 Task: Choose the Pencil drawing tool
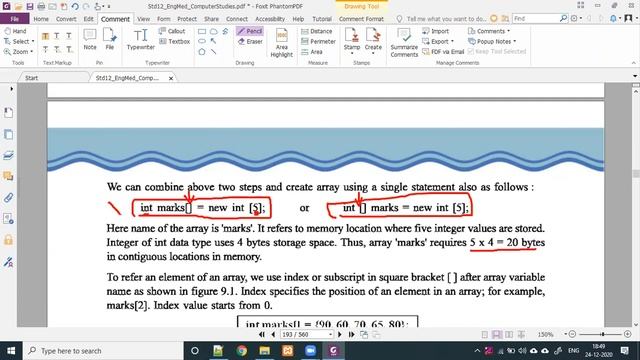pyautogui.click(x=250, y=31)
